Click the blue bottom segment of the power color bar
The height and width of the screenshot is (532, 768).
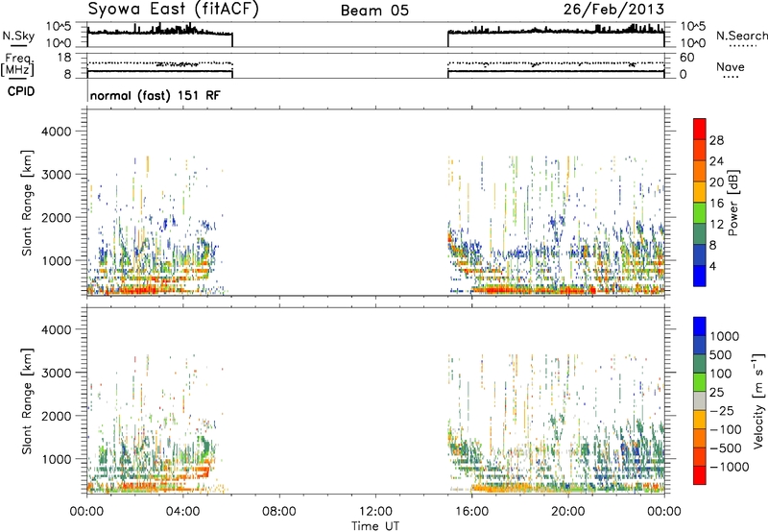[x=700, y=276]
